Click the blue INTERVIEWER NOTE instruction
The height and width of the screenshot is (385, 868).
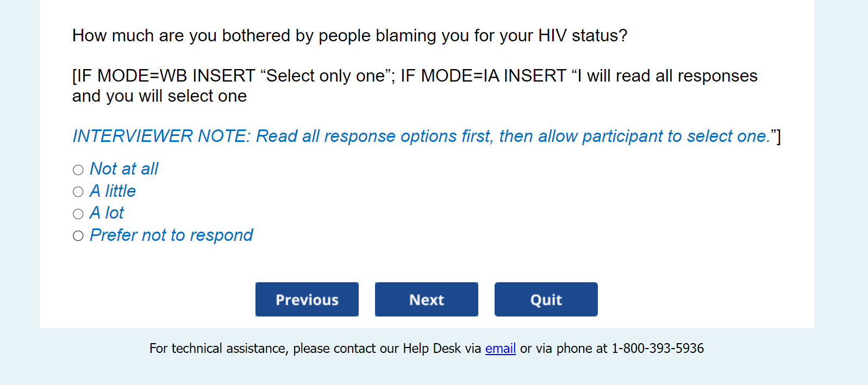pos(421,136)
